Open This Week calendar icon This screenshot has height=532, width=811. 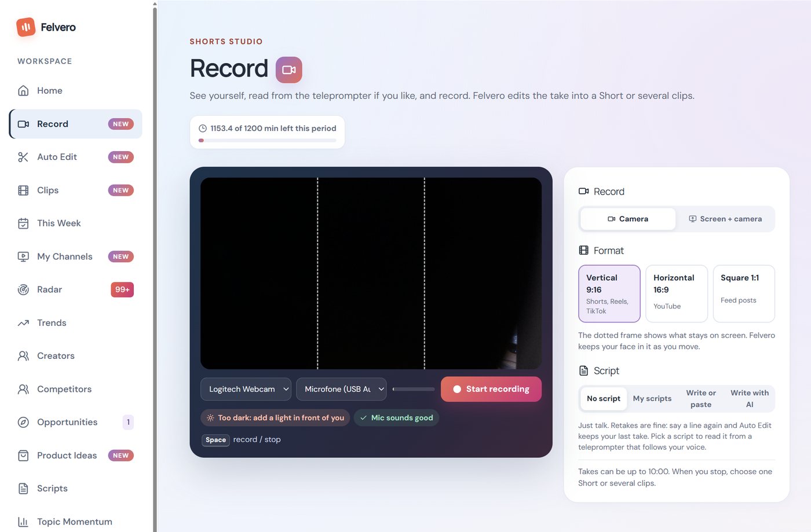coord(23,223)
